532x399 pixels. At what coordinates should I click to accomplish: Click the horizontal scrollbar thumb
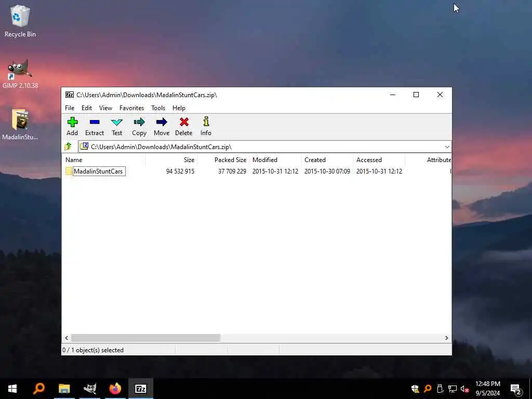tap(145, 338)
